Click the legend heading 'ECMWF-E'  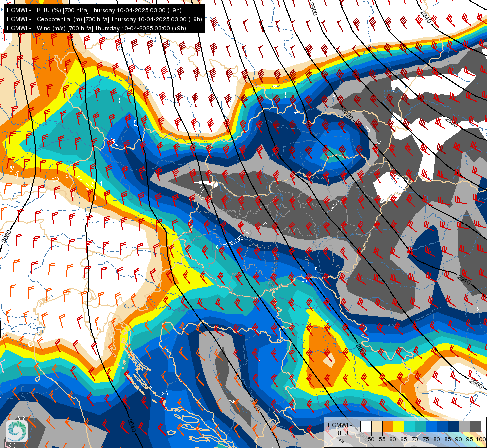tap(342, 425)
